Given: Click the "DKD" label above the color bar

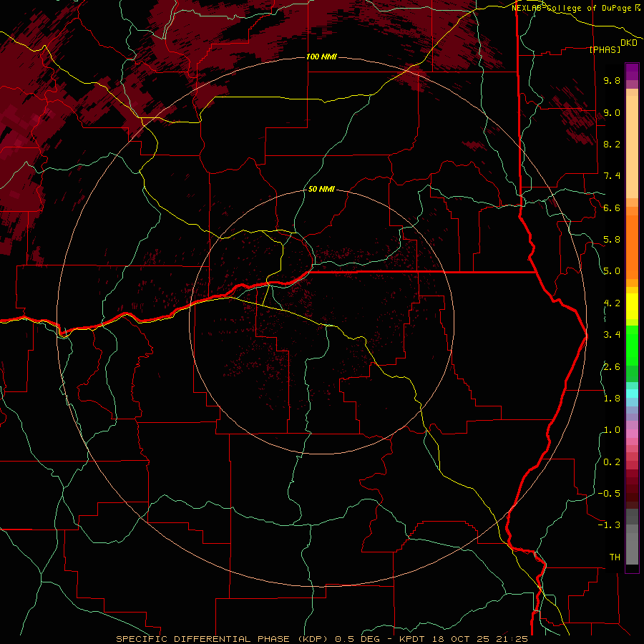Looking at the screenshot, I should click(x=629, y=43).
